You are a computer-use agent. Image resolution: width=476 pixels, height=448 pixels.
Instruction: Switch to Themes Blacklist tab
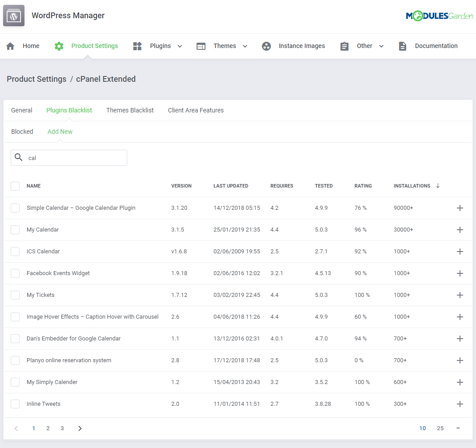(x=130, y=110)
